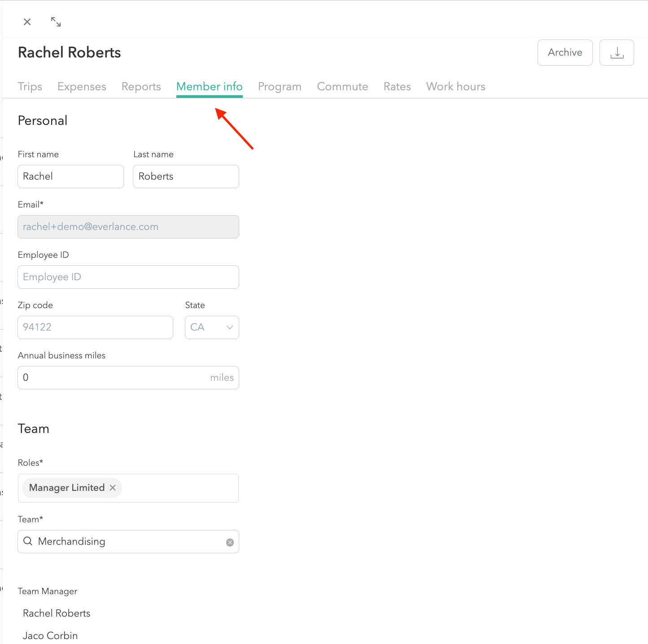The height and width of the screenshot is (644, 648).
Task: Select the Program tab
Action: tap(280, 87)
